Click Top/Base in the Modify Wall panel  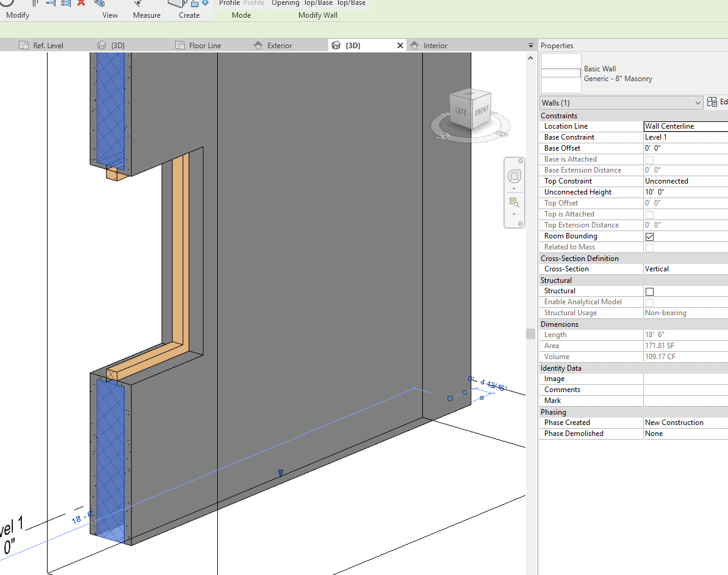coord(318,3)
